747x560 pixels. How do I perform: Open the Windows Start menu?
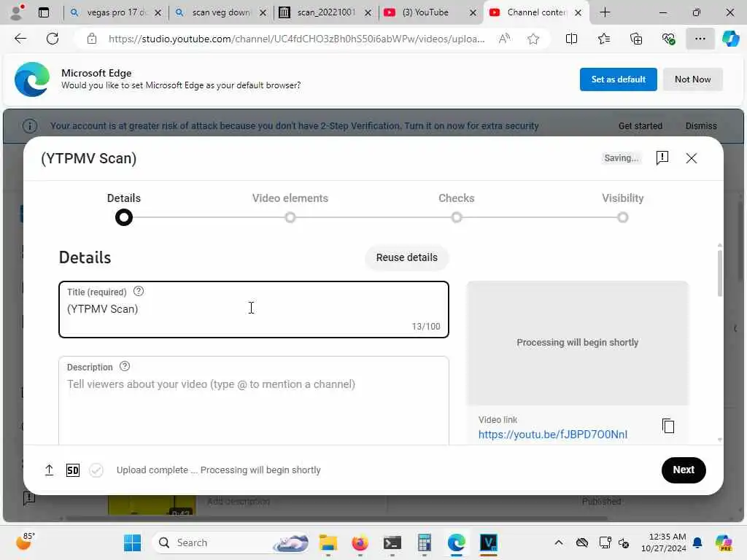click(132, 542)
